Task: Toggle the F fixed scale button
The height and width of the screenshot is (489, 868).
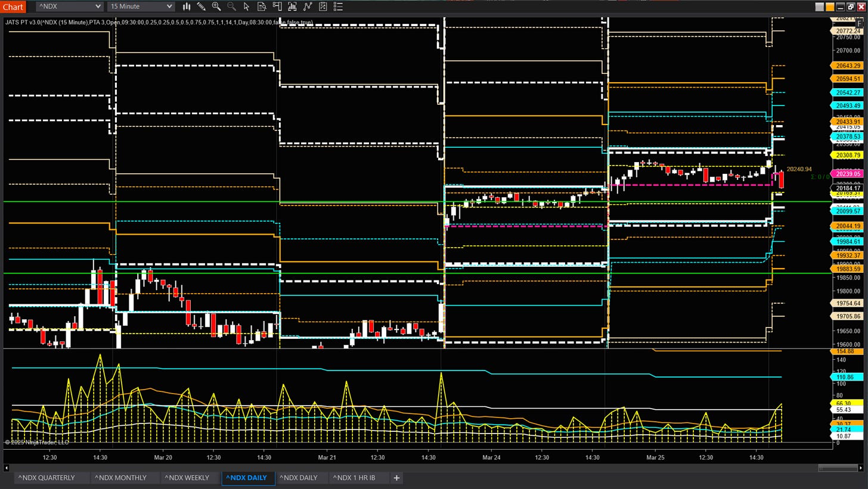Action: pyautogui.click(x=860, y=24)
